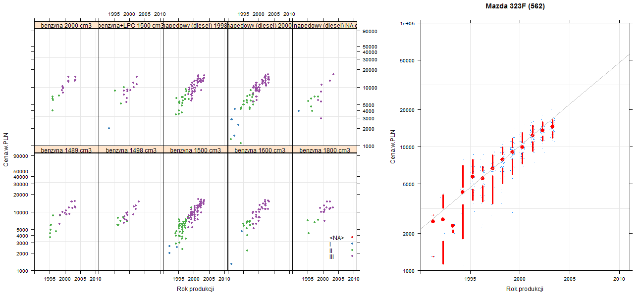Click the '2005' x-axis tick of Mazda plot
Viewport: 644px width, 297px height.
tap(569, 280)
